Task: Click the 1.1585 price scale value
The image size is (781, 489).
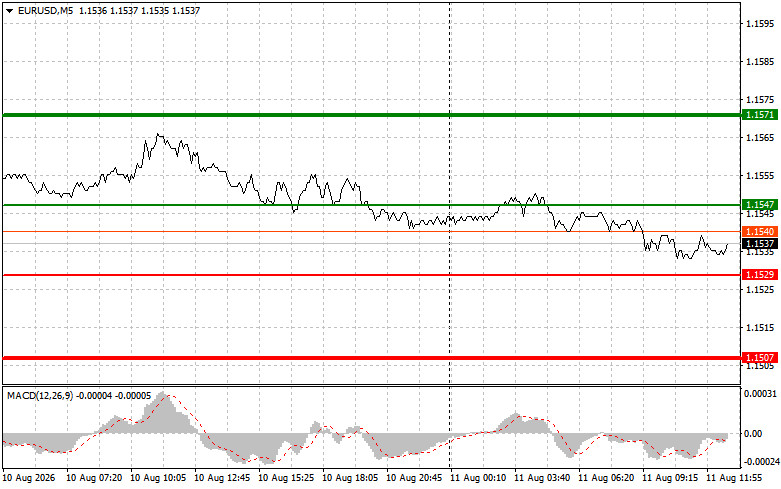Action: (x=760, y=62)
